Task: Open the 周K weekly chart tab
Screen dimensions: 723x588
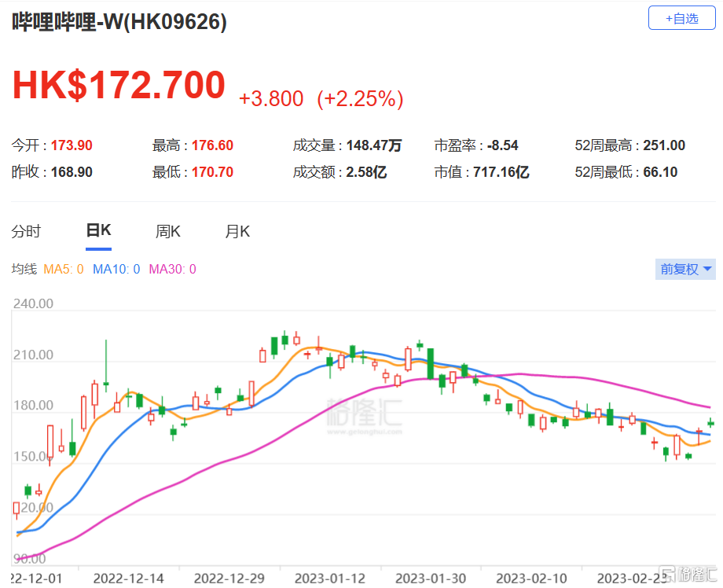Action: click(x=168, y=231)
